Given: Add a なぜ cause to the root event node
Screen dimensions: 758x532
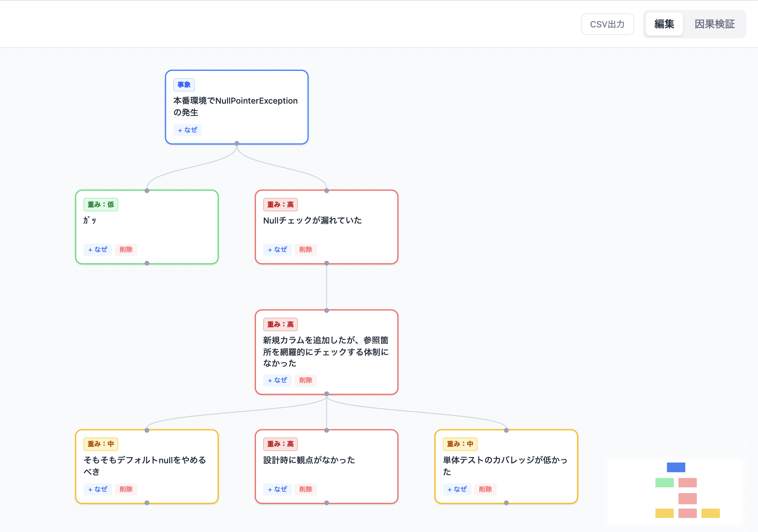Looking at the screenshot, I should pyautogui.click(x=188, y=130).
